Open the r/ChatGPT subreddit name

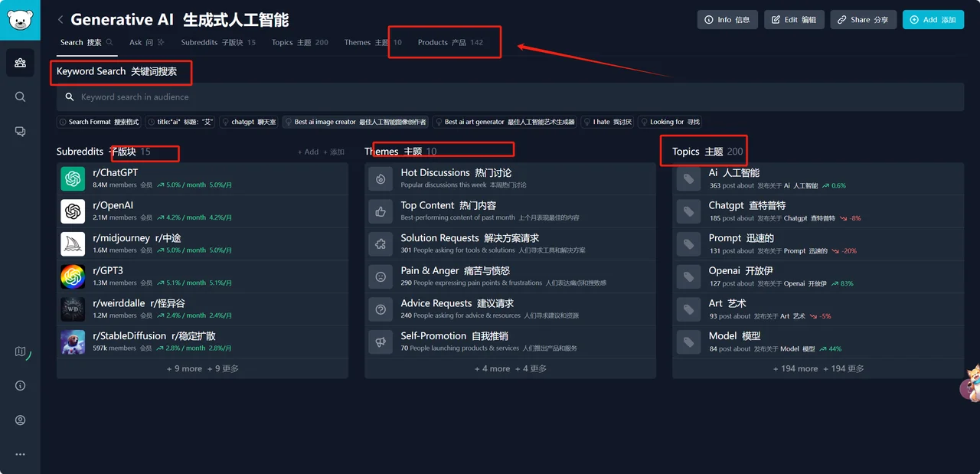[116, 173]
